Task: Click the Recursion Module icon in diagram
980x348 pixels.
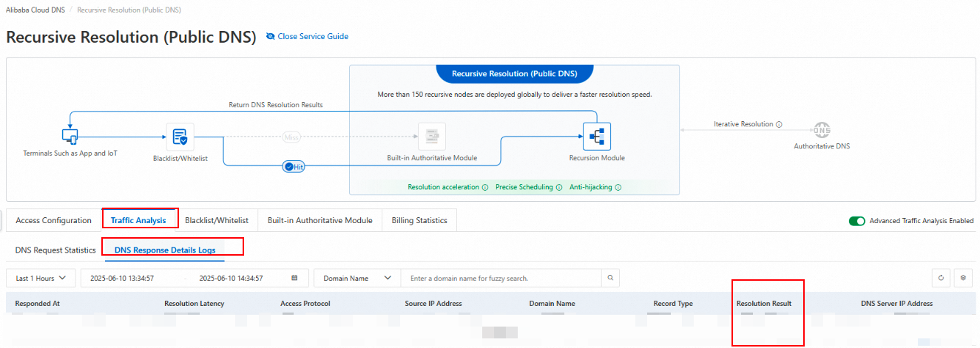Action: 597,137
